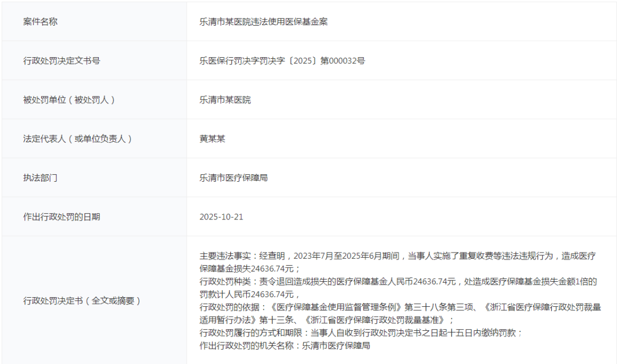The image size is (617, 364).
Task: Select case title '乐清市某医院违法使用医保基金案'
Action: click(x=263, y=22)
